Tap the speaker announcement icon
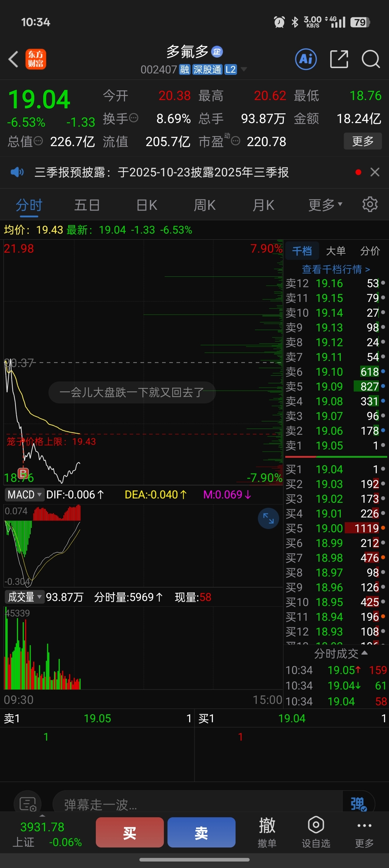This screenshot has width=389, height=868. click(17, 172)
